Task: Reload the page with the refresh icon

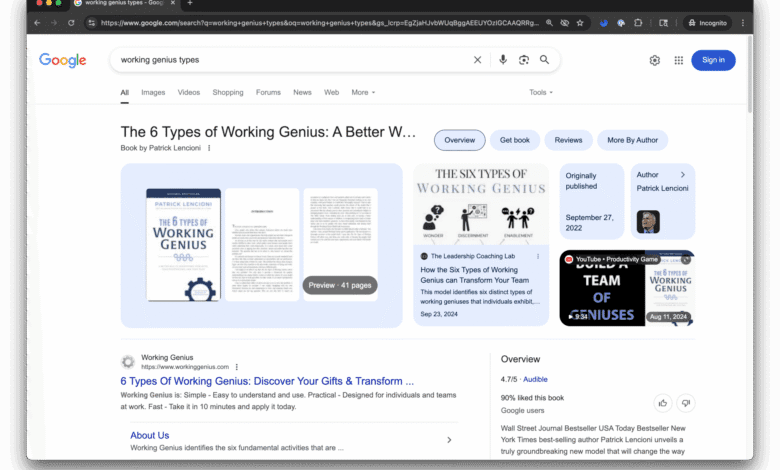Action: (x=71, y=23)
